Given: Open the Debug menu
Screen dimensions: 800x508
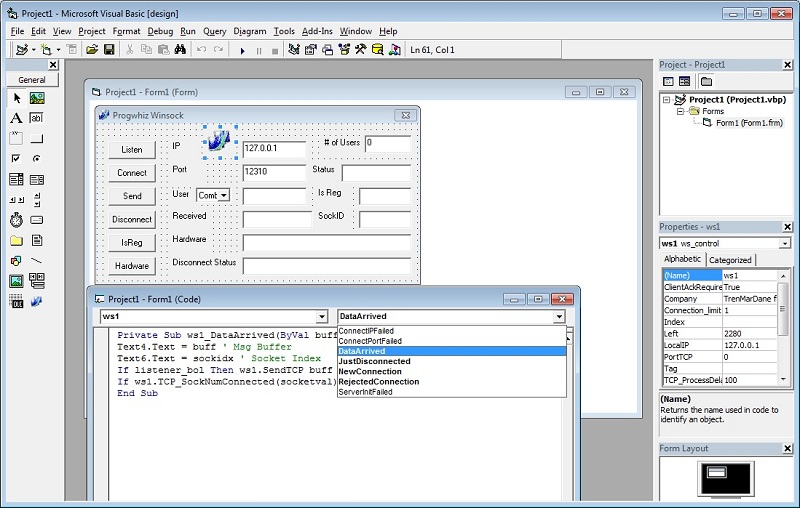Looking at the screenshot, I should click(160, 31).
